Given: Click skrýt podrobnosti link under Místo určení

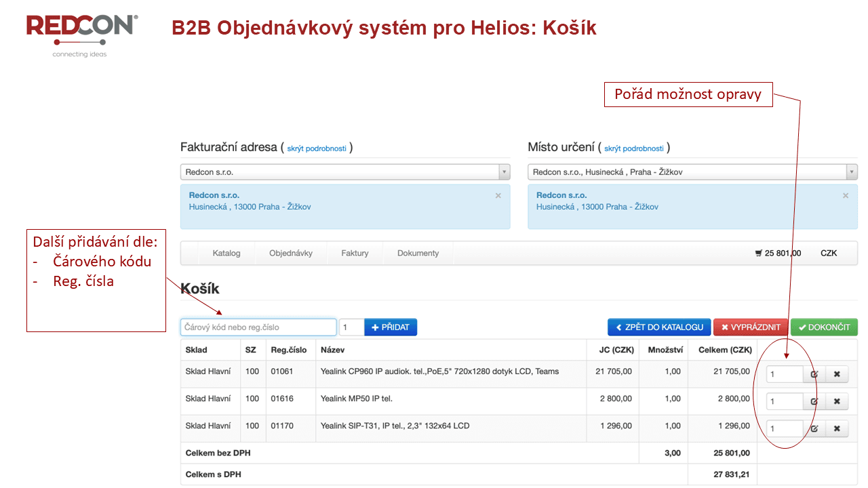Looking at the screenshot, I should coord(634,148).
